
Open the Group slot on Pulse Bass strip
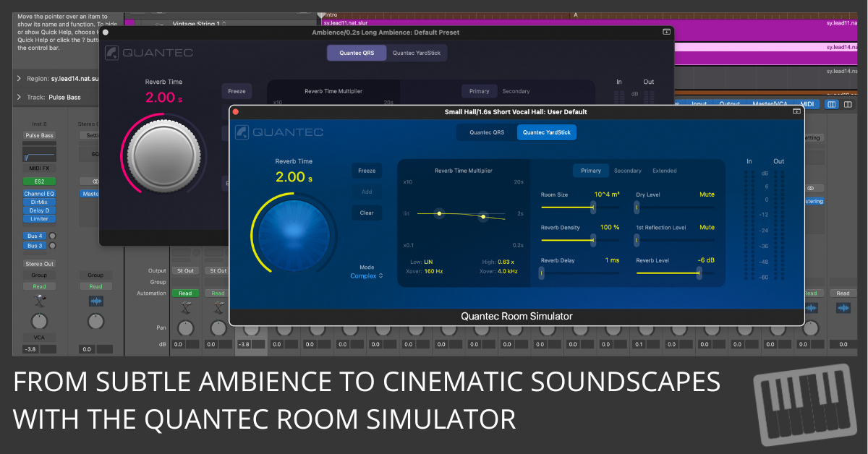(x=39, y=275)
